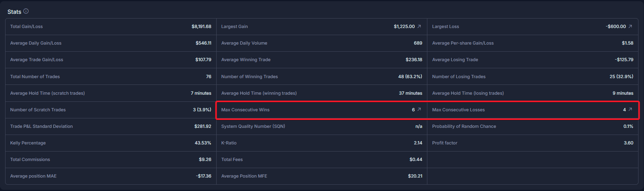Select the Largest Gain value $1,225.00
Image resolution: width=644 pixels, height=191 pixels.
tap(404, 26)
